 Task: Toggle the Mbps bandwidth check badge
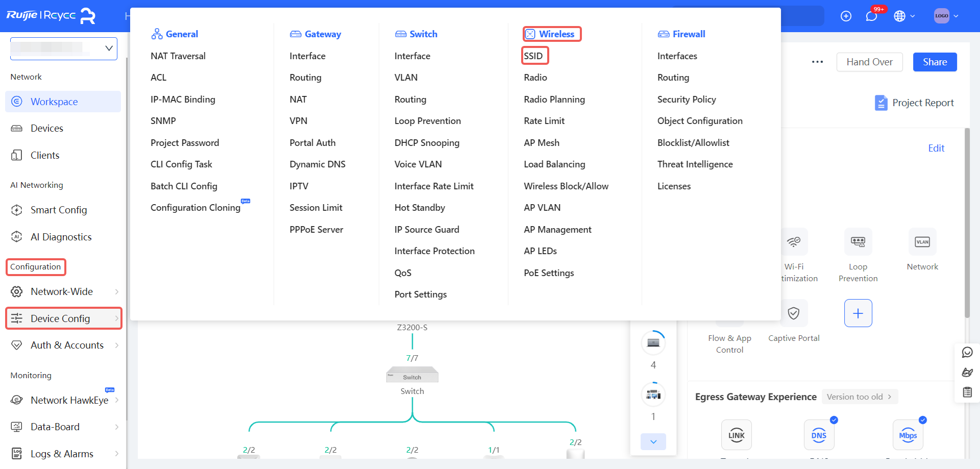coord(923,420)
